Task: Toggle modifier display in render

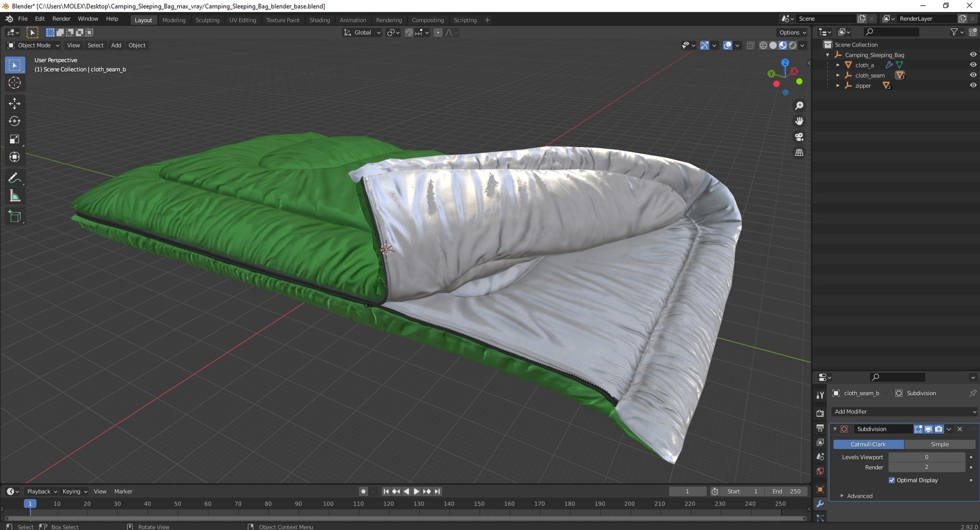Action: point(939,429)
